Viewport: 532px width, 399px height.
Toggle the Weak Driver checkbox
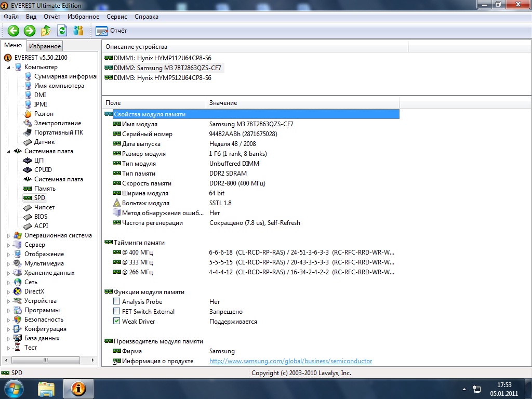[116, 321]
